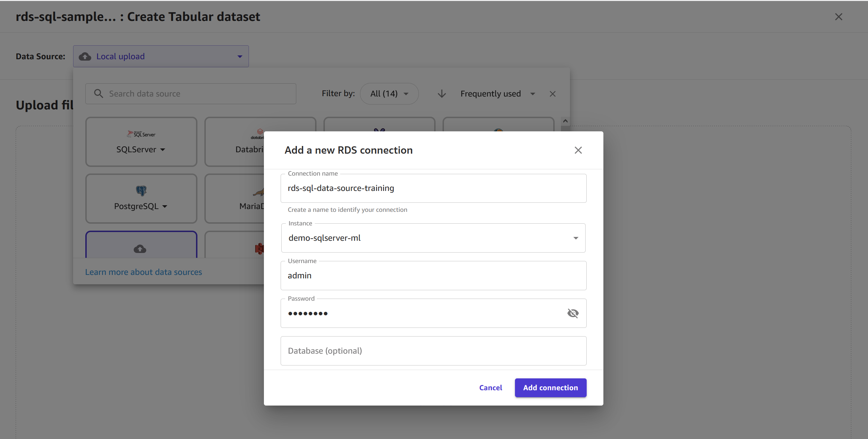Expand the Instance dropdown

pyautogui.click(x=576, y=238)
